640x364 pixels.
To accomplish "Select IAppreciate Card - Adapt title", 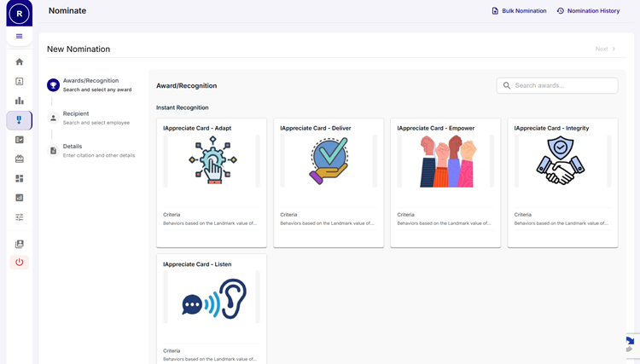I will (197, 128).
